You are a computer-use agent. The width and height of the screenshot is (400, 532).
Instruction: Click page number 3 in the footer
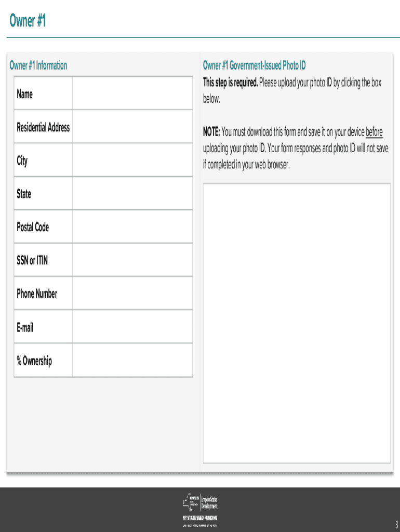(395, 523)
